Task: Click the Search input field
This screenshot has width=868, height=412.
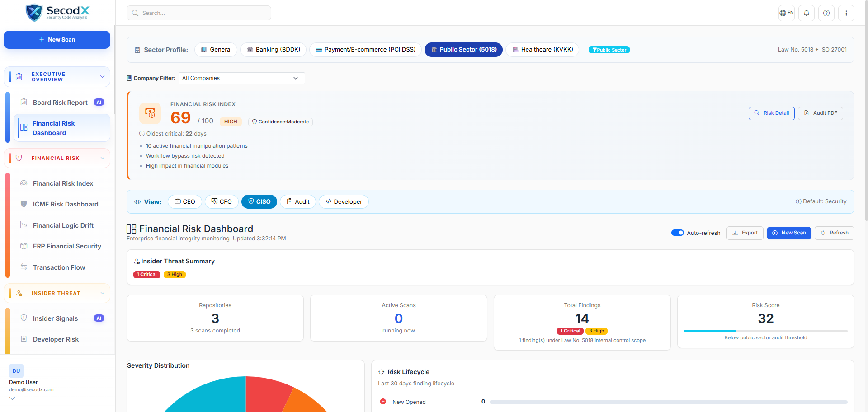Action: tap(199, 13)
